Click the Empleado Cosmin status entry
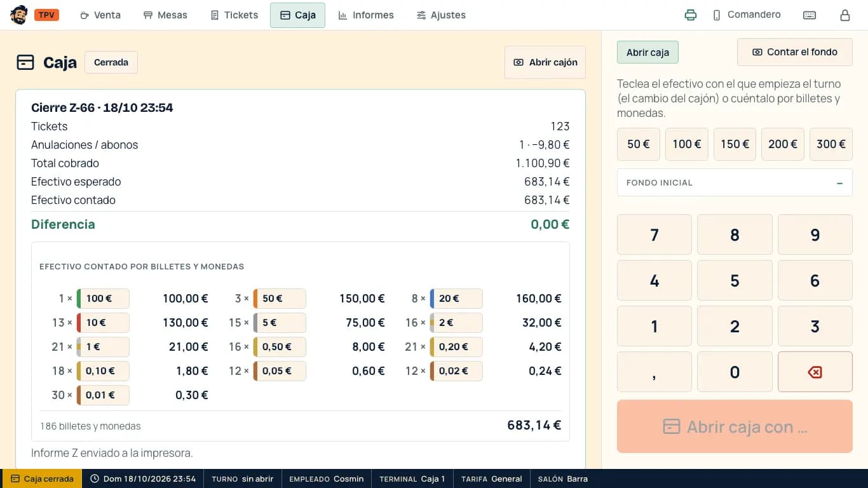 tap(326, 478)
